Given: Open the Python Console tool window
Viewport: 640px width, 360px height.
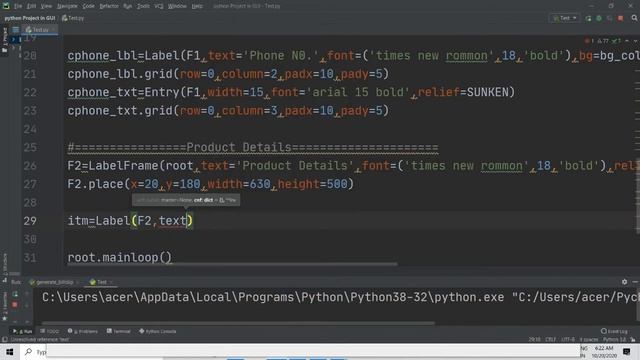Looking at the screenshot, I should [158, 331].
